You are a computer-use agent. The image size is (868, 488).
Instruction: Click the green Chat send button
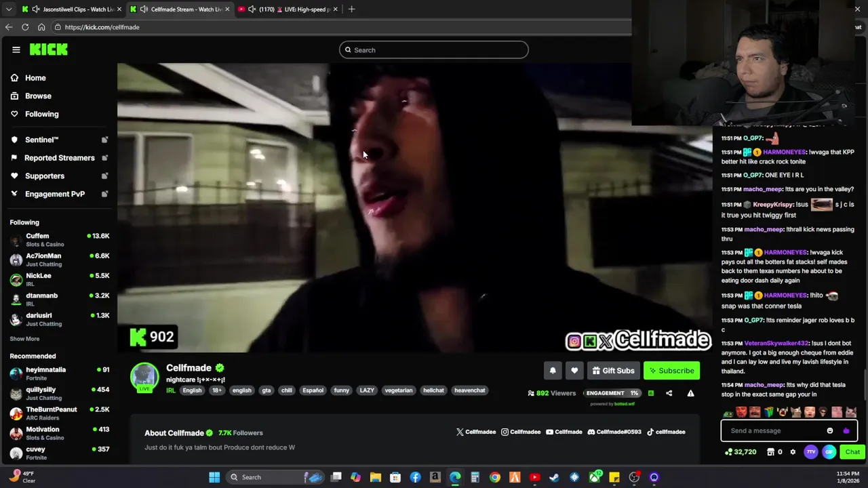pos(852,452)
